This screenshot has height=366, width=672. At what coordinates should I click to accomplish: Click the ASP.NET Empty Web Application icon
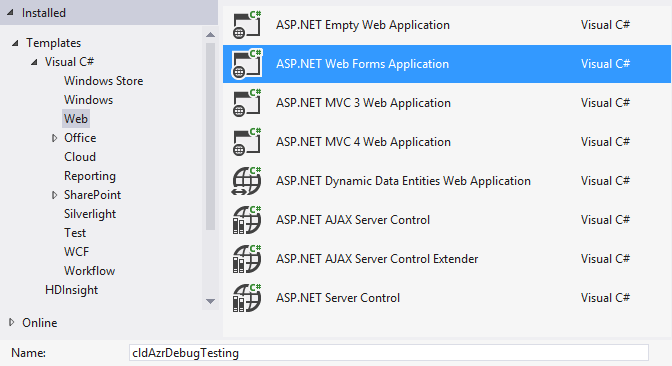point(247,25)
